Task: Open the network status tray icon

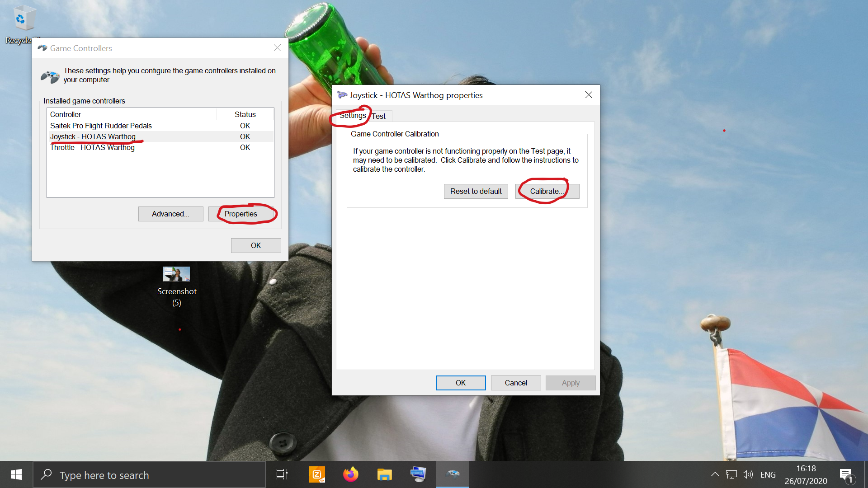Action: [x=731, y=474]
